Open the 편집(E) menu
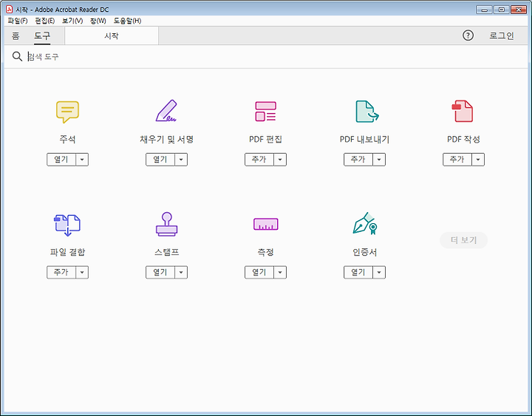Image resolution: width=532 pixels, height=416 pixels. pos(45,21)
